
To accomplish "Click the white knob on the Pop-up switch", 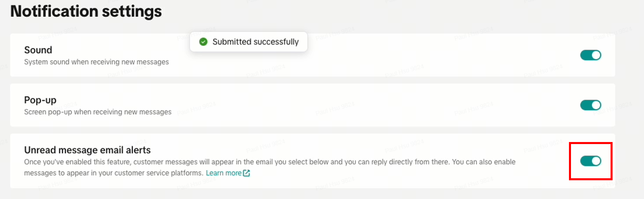I will (596, 105).
